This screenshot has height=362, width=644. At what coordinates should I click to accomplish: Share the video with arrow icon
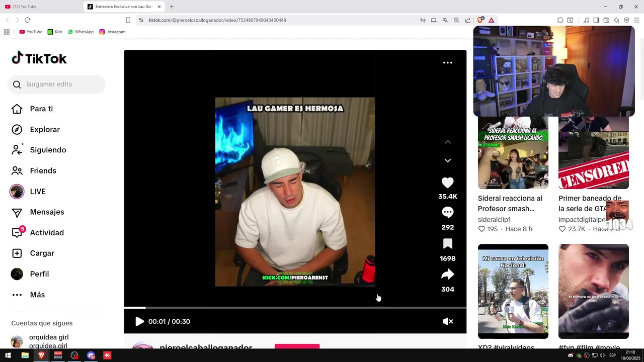coord(447,275)
